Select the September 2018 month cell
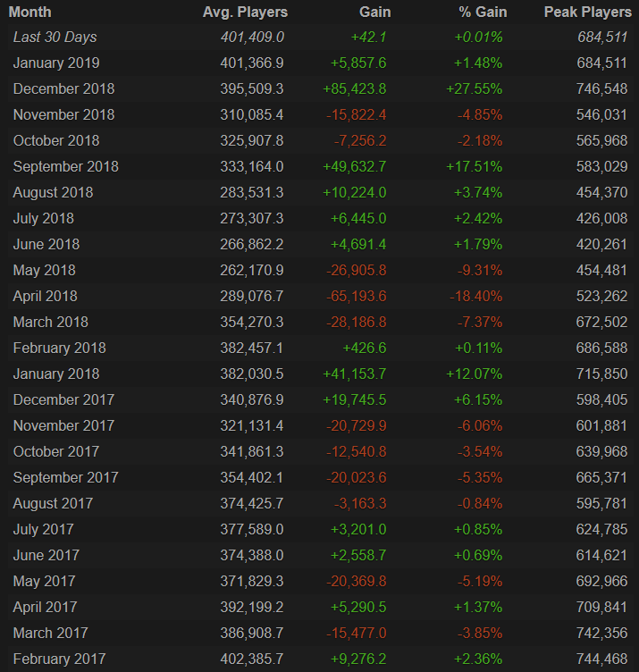 coord(65,167)
